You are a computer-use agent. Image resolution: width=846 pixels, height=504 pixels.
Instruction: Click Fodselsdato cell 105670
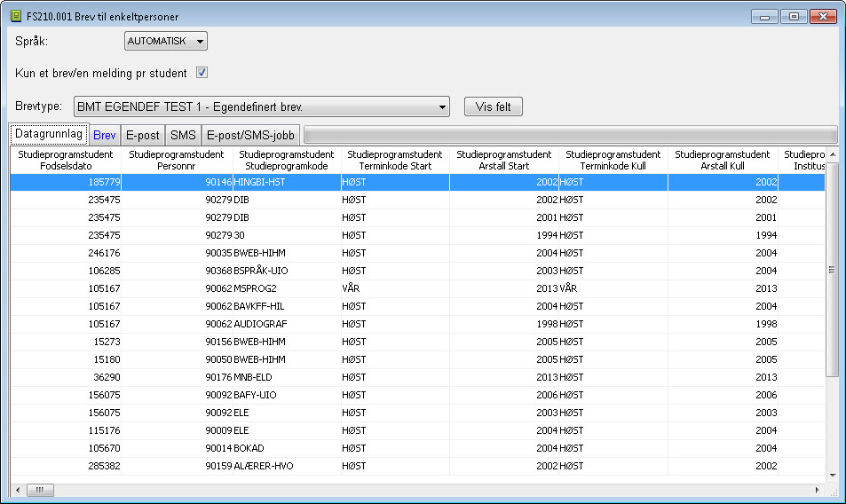(x=66, y=448)
